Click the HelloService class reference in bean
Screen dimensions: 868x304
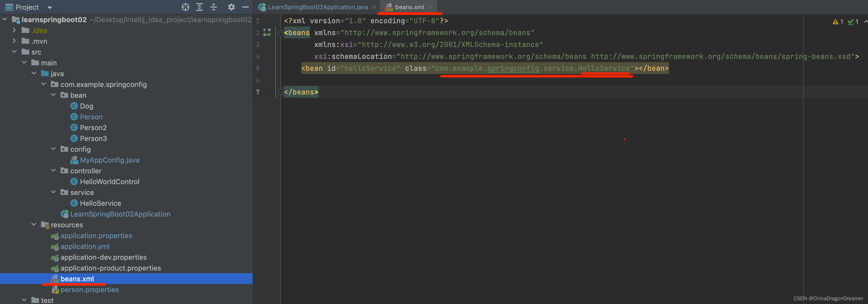coord(604,68)
